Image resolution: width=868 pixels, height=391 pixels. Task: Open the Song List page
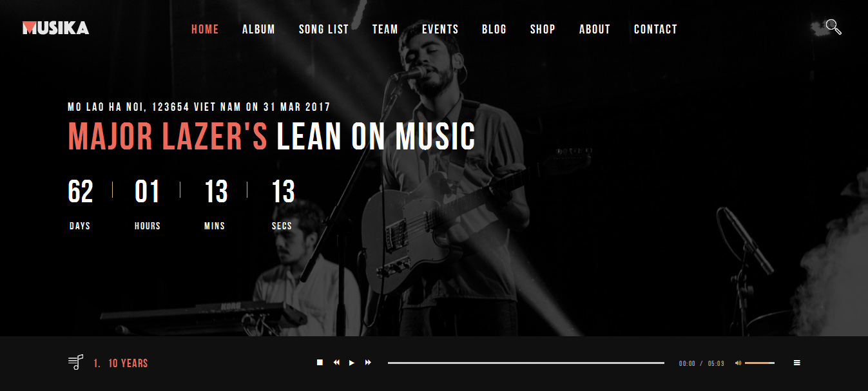323,29
